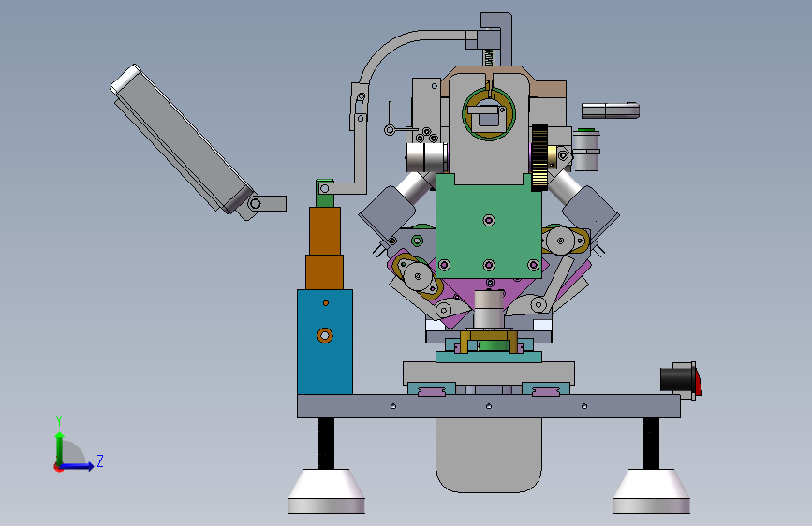Select the tilted gray display panel

click(182, 139)
